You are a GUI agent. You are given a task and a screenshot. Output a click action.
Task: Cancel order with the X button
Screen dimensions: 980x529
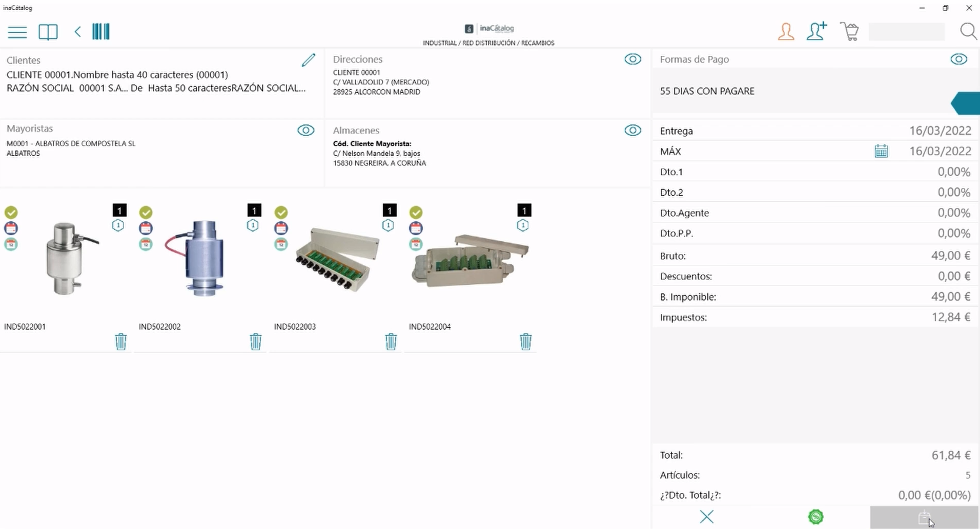coord(706,517)
